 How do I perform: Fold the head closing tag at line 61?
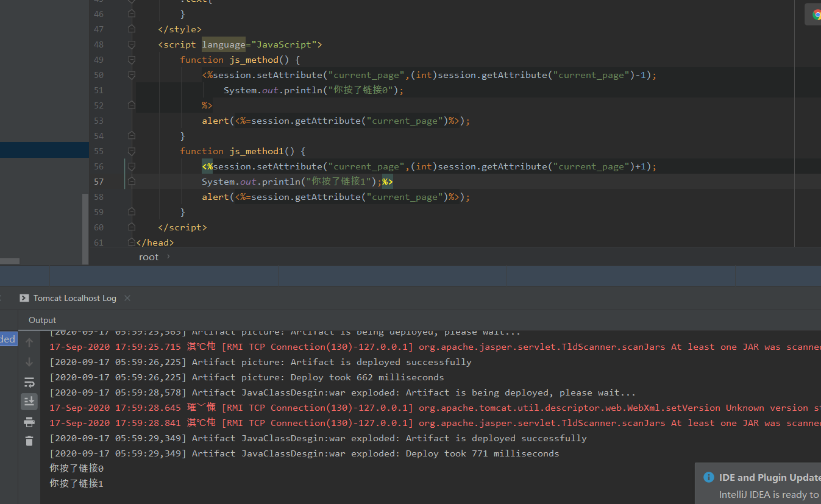coord(132,243)
